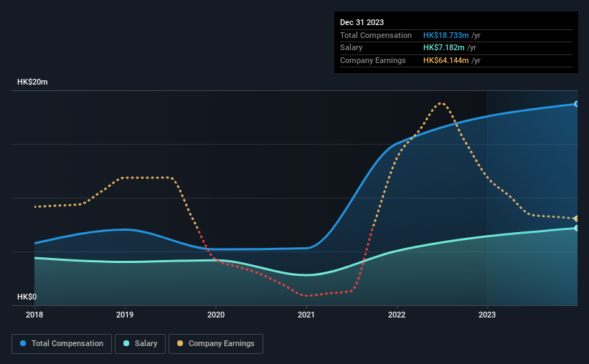Click the Dec 31 2023 tooltip date
The image size is (589, 364).
(362, 22)
